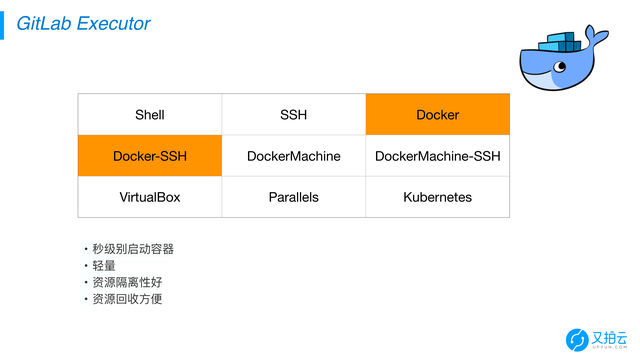The width and height of the screenshot is (640, 360).
Task: Click the GitLab Executor title
Action: pyautogui.click(x=83, y=24)
